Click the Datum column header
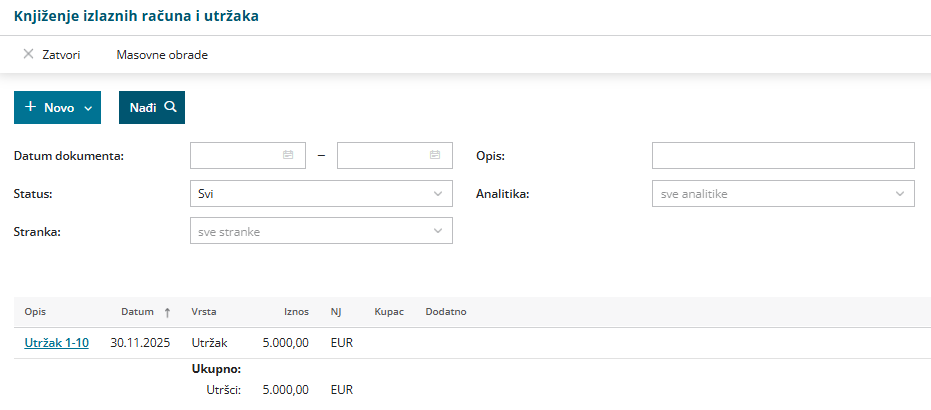 (x=137, y=312)
